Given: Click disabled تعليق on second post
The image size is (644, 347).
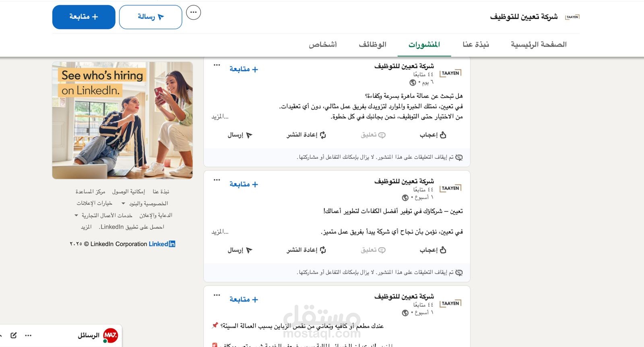Looking at the screenshot, I should coord(373,250).
